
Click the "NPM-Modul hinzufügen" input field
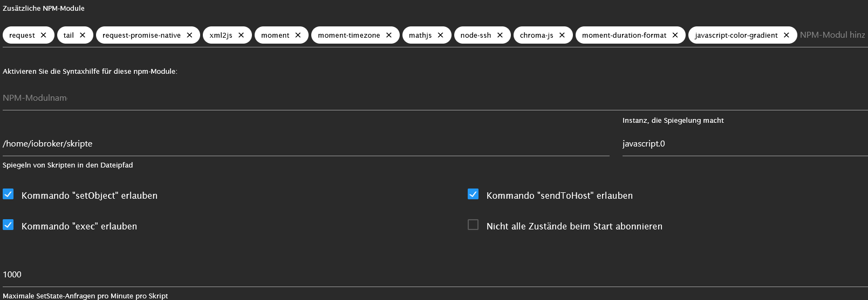(x=832, y=35)
